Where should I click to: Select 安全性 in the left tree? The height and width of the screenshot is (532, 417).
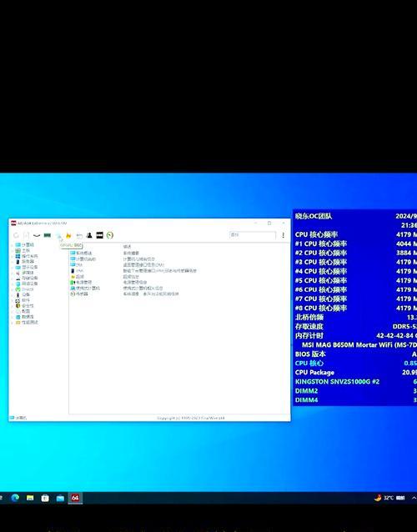point(25,306)
